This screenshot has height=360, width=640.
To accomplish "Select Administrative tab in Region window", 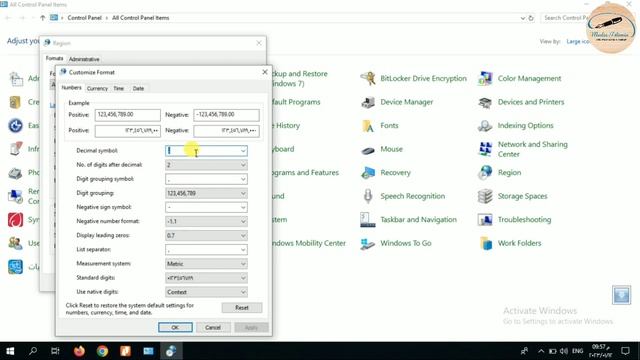I will [x=84, y=59].
